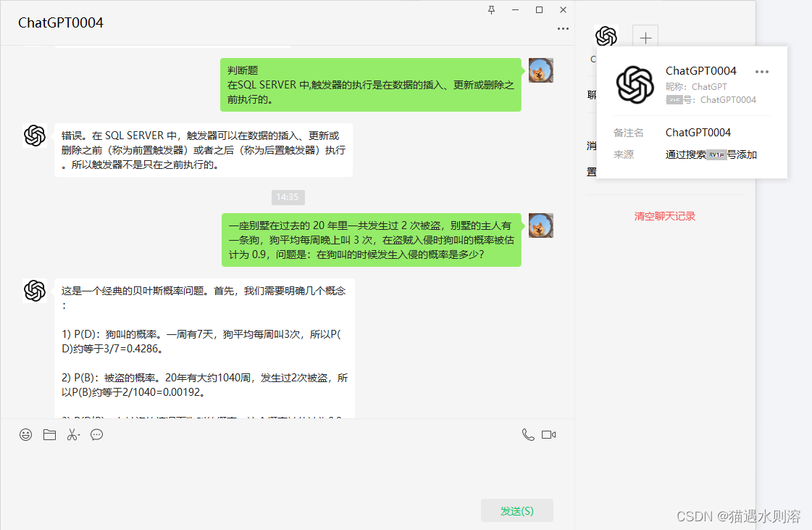Click the message input area

(x=288, y=472)
